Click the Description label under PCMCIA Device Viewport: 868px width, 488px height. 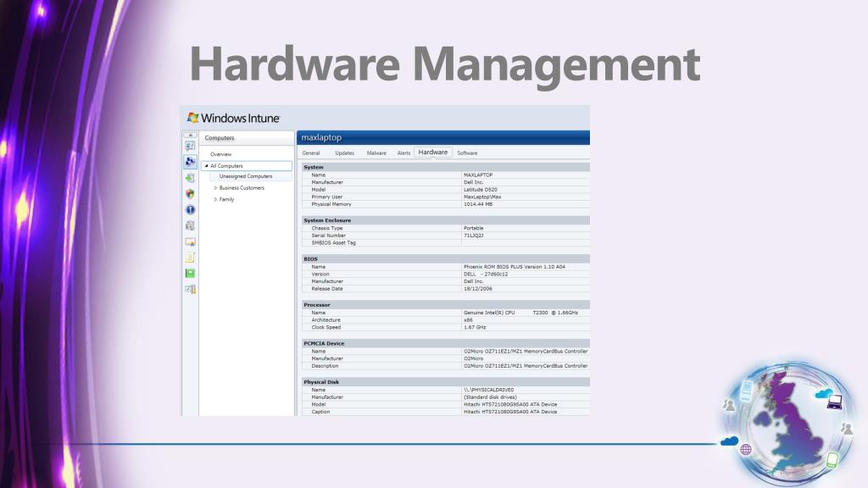[325, 366]
